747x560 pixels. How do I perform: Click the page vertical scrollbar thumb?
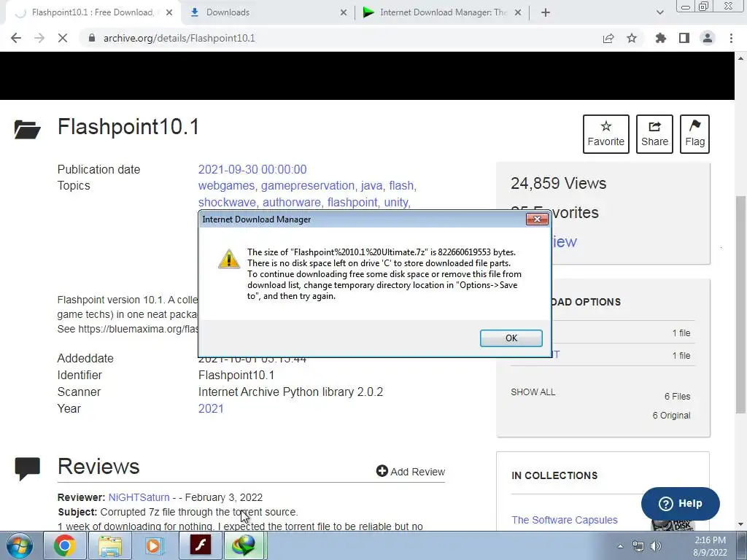point(741,305)
